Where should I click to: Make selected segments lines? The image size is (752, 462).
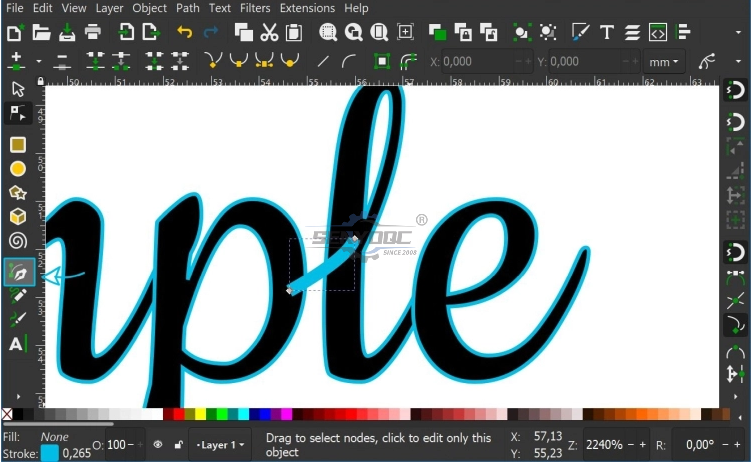tap(323, 61)
